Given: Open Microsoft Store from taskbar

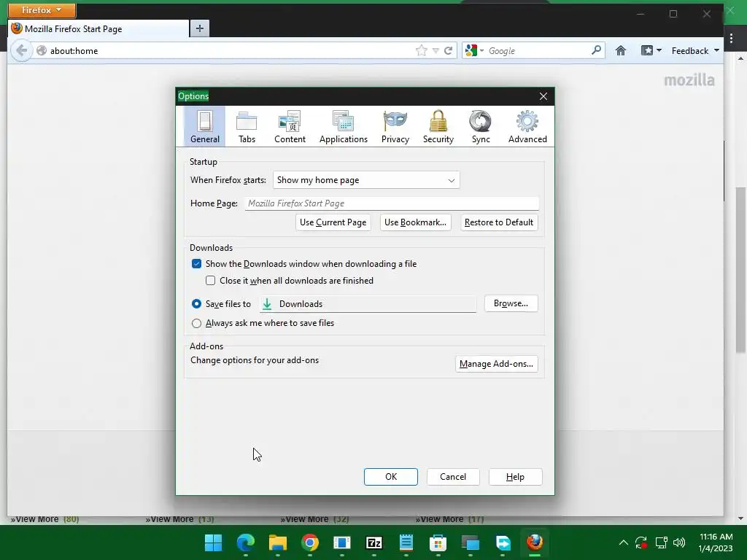Looking at the screenshot, I should [438, 542].
